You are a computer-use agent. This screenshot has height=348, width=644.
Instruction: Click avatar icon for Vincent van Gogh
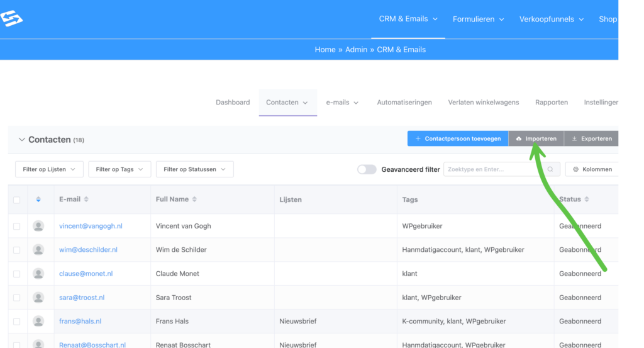point(38,226)
